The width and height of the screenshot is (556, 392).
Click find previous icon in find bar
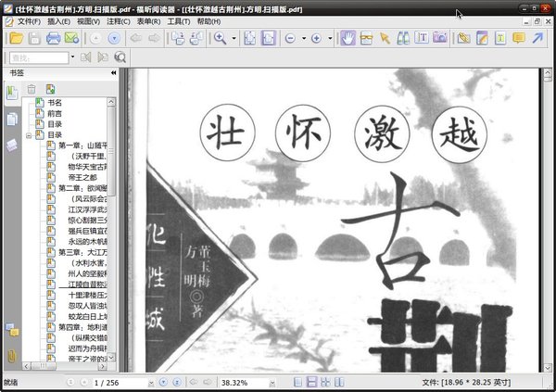85,57
